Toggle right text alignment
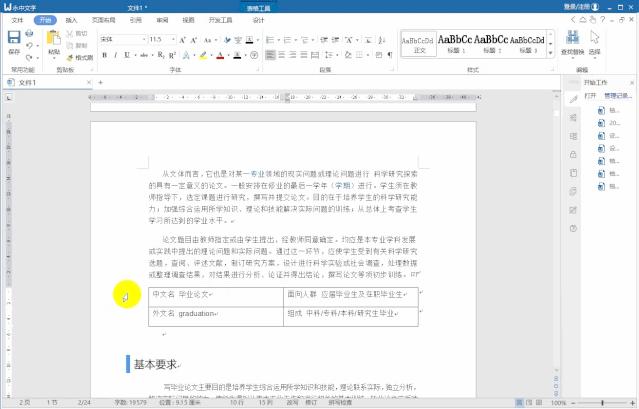The height and width of the screenshot is (409, 639). pyautogui.click(x=293, y=55)
